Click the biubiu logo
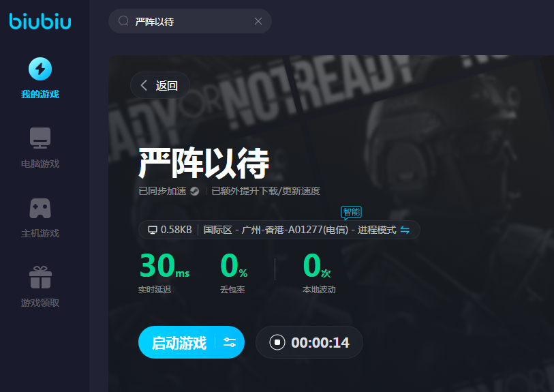554x392 pixels. (40, 21)
